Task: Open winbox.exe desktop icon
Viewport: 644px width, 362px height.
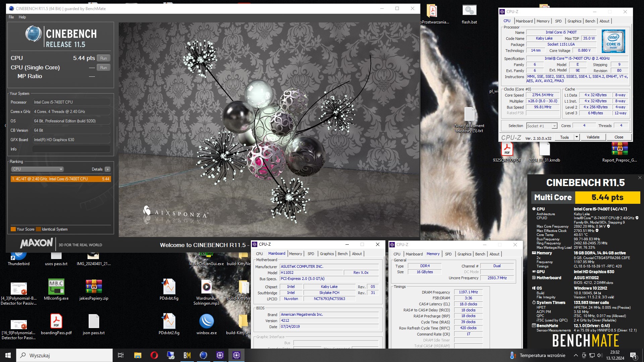Action: pos(206,324)
